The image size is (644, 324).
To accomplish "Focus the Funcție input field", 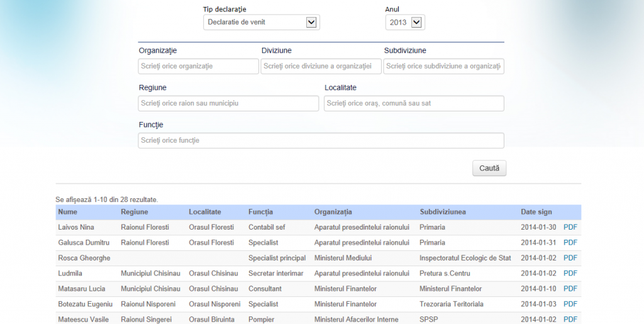I will point(321,140).
